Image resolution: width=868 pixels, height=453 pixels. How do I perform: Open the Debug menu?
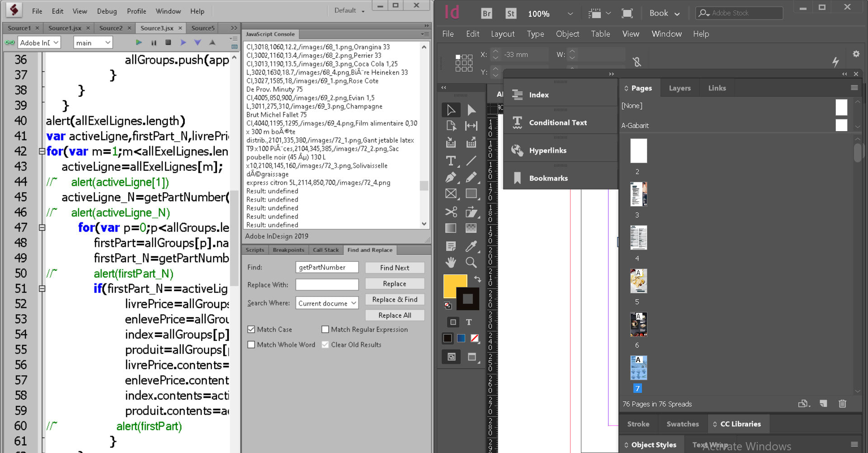coord(107,11)
